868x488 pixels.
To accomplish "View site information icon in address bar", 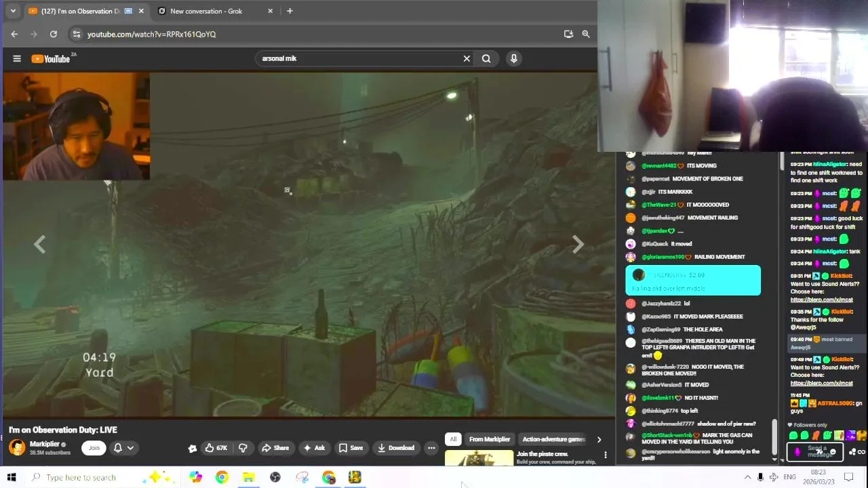I will (x=77, y=34).
